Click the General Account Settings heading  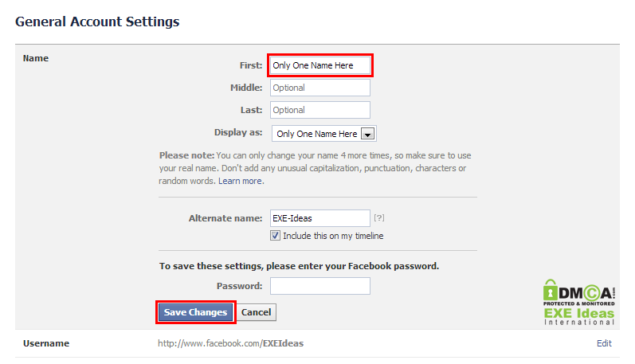click(x=97, y=22)
